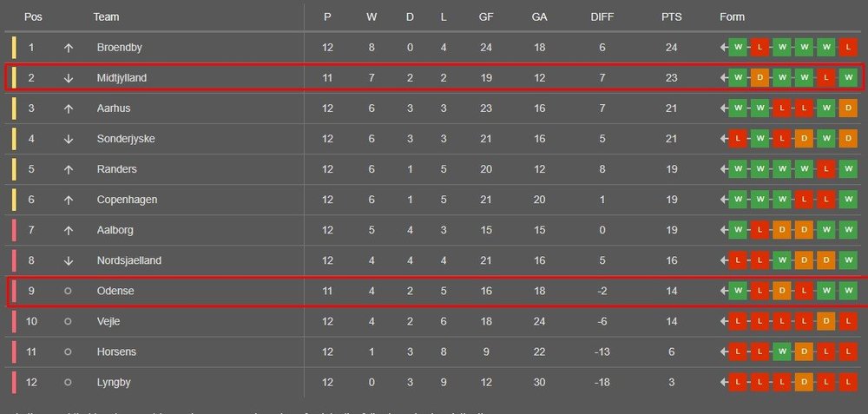Click the form left arrow in Randers row

(x=723, y=169)
